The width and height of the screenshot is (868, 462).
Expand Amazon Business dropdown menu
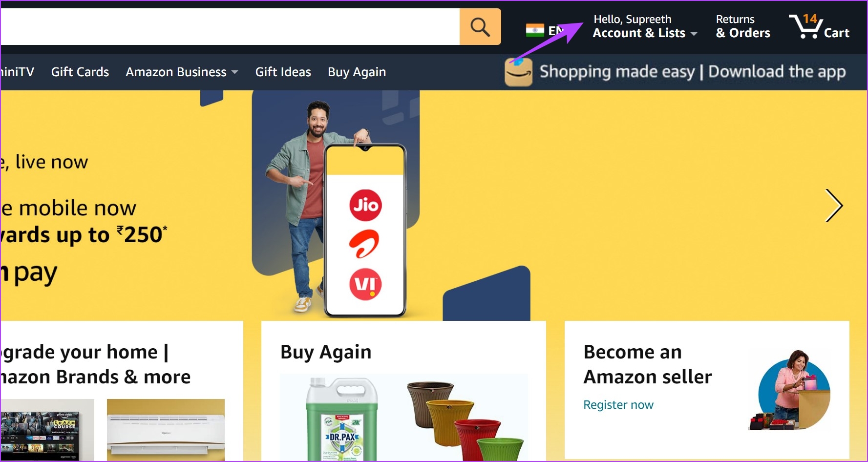182,72
